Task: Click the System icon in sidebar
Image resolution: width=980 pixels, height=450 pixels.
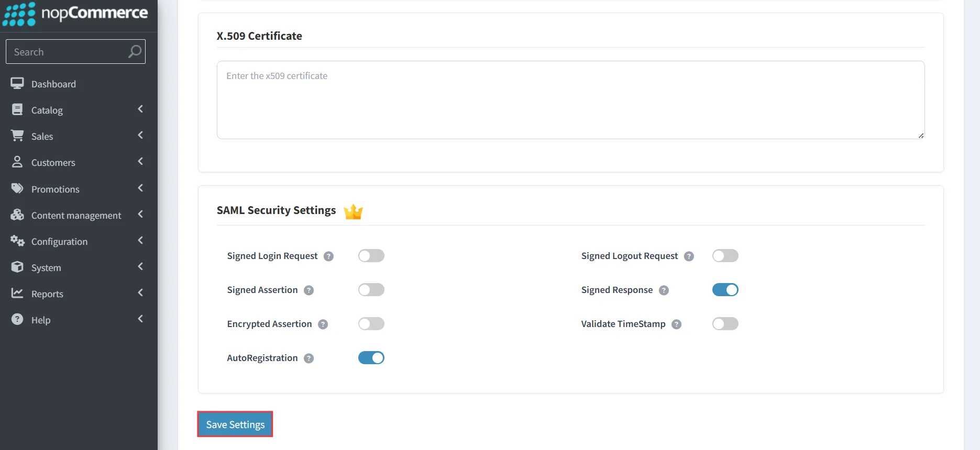Action: click(x=18, y=267)
